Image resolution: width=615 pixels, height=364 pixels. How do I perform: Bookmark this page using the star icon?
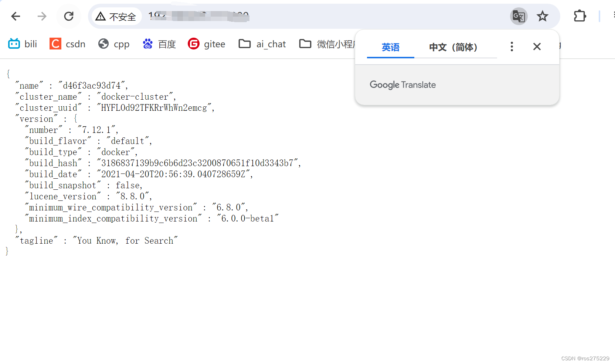pyautogui.click(x=543, y=16)
